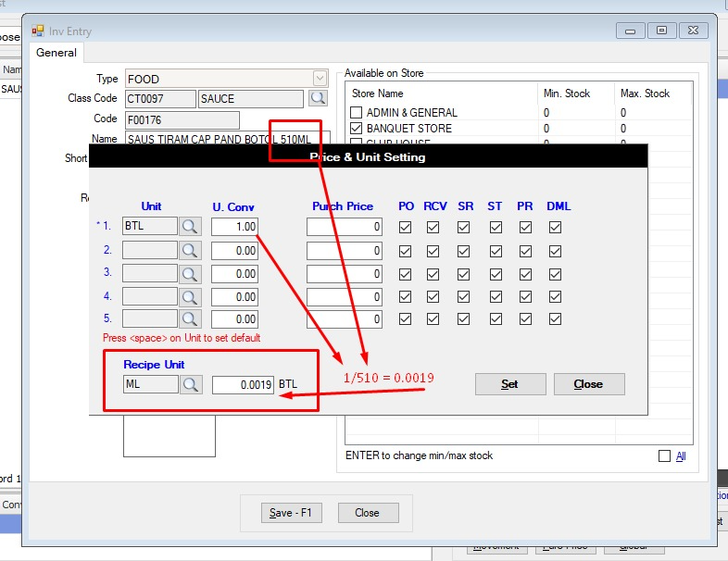728x561 pixels.
Task: Click the Code F00176 field
Action: (x=182, y=120)
